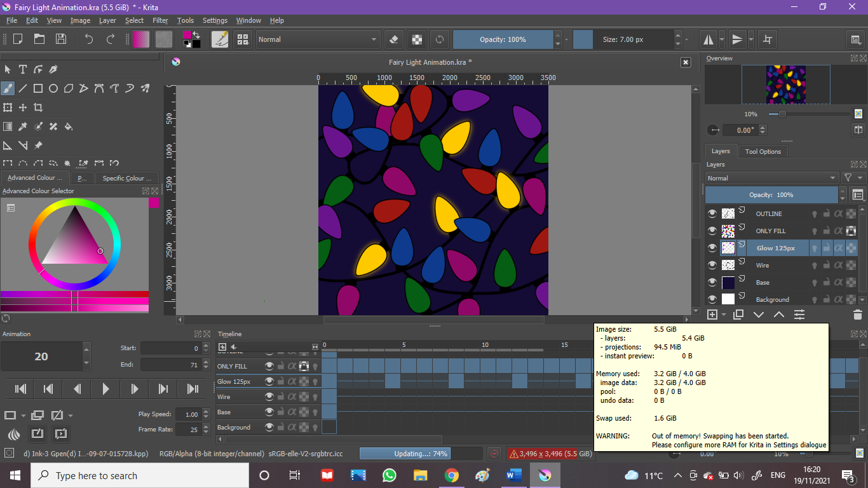
Task: Select the Text tool in toolbox
Action: click(23, 69)
